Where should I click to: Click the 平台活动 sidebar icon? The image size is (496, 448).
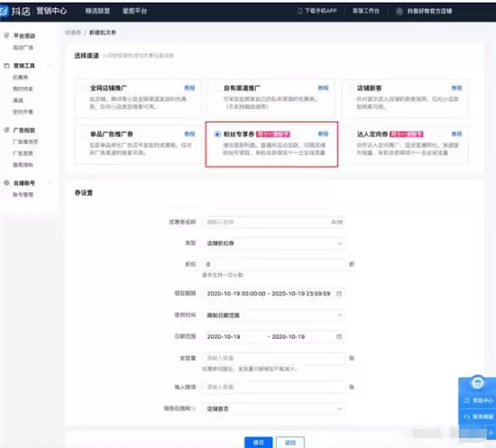click(x=6, y=35)
